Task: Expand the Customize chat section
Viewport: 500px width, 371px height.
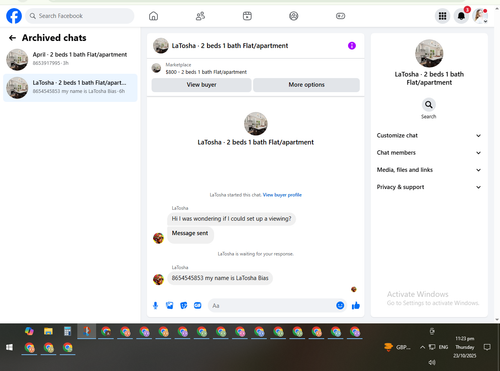Action: click(429, 135)
